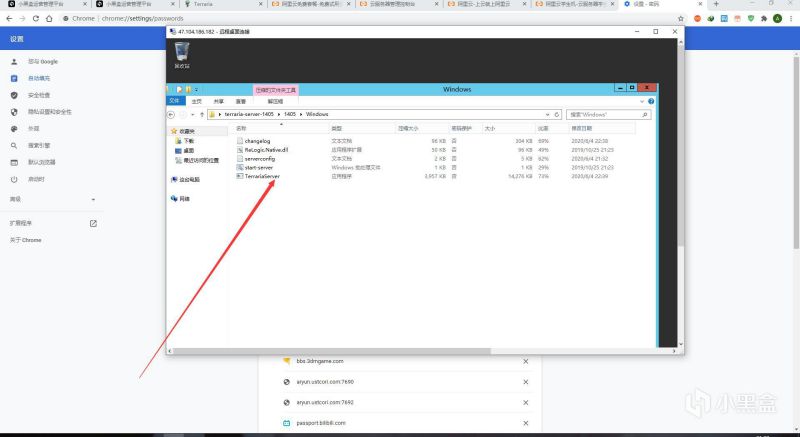Open the 文件 (File) ribbon tab
The height and width of the screenshot is (437, 800).
[x=174, y=101]
